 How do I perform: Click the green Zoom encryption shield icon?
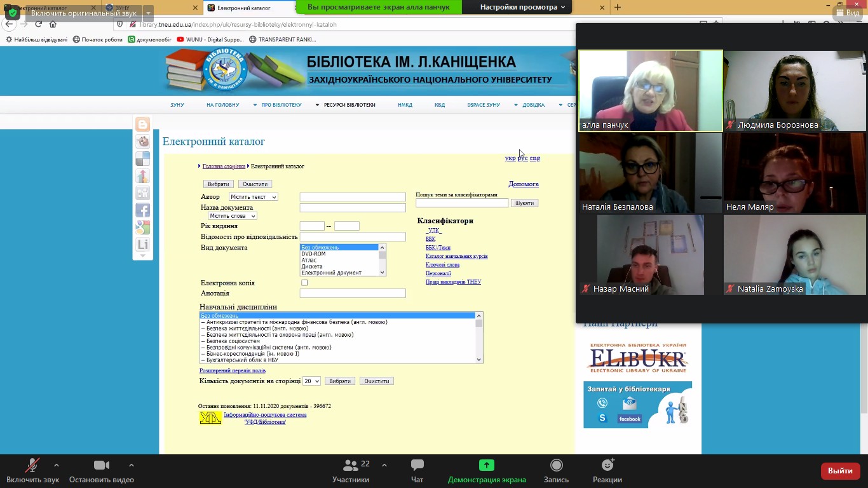(13, 13)
